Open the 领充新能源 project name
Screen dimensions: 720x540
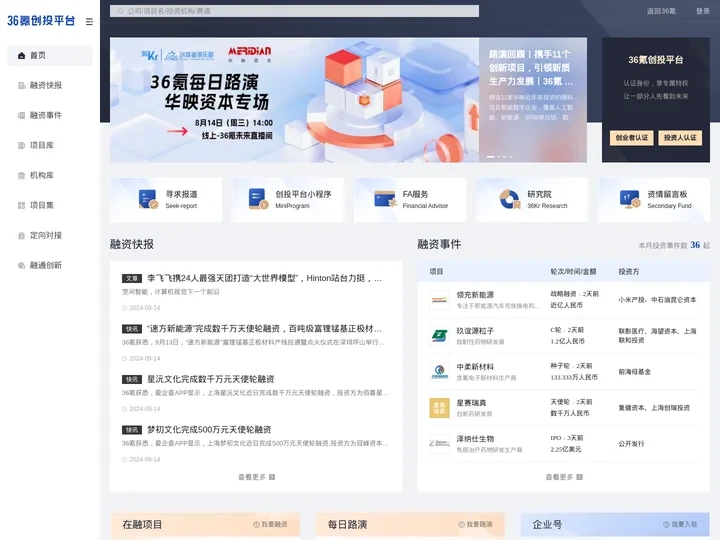point(475,295)
